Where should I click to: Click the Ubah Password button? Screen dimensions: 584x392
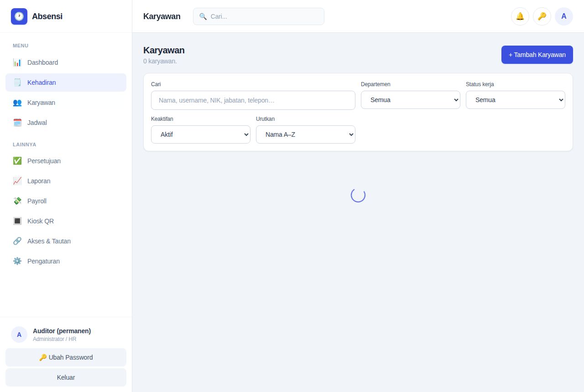click(66, 357)
